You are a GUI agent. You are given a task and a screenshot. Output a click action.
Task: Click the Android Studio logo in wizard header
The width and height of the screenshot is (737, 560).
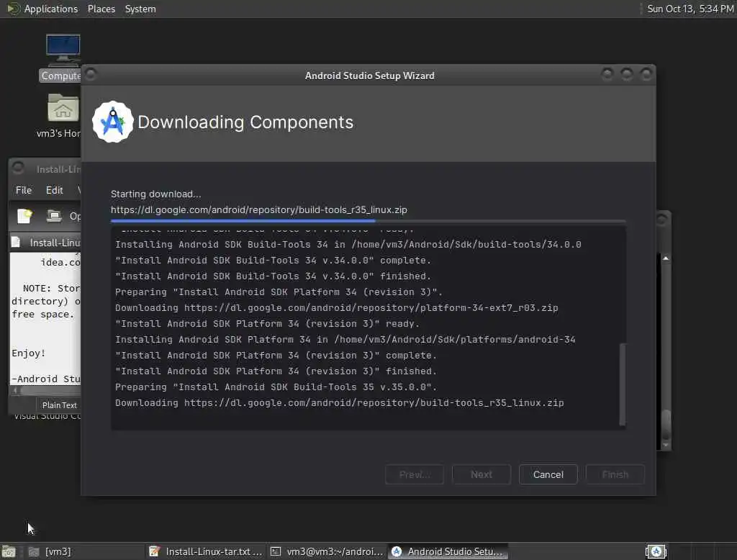pyautogui.click(x=113, y=122)
